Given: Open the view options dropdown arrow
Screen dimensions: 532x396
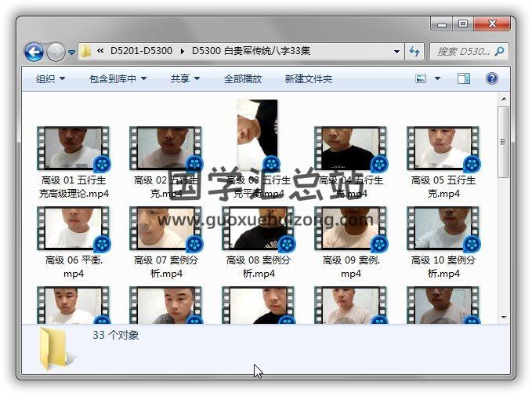Looking at the screenshot, I should pyautogui.click(x=438, y=78).
